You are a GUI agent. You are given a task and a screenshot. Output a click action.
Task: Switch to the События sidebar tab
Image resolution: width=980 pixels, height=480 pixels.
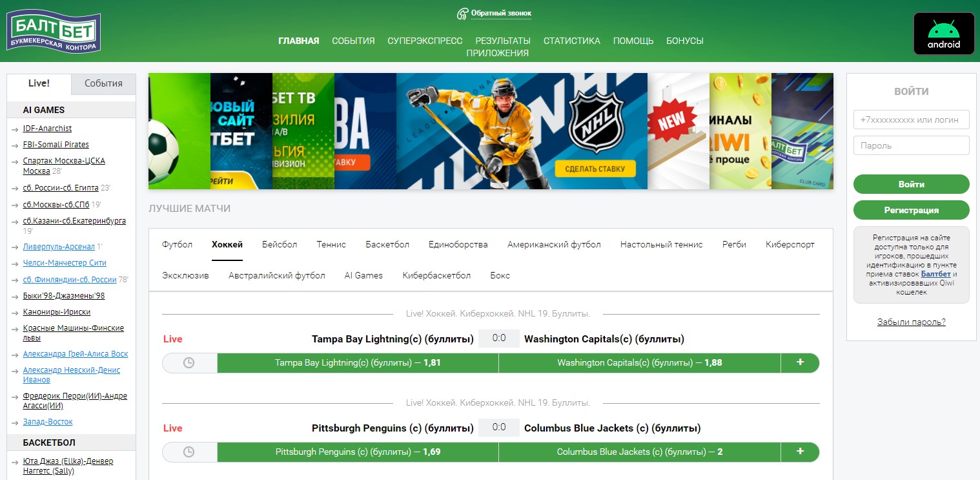(x=103, y=83)
